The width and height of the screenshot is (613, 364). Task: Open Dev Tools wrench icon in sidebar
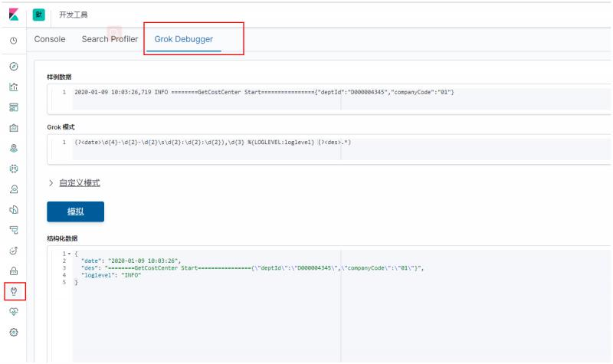[14, 291]
